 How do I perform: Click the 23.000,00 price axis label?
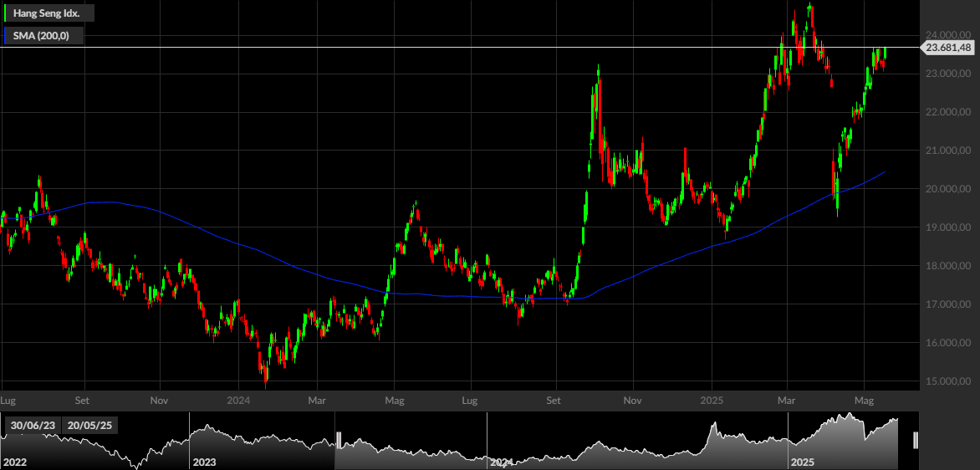(949, 74)
